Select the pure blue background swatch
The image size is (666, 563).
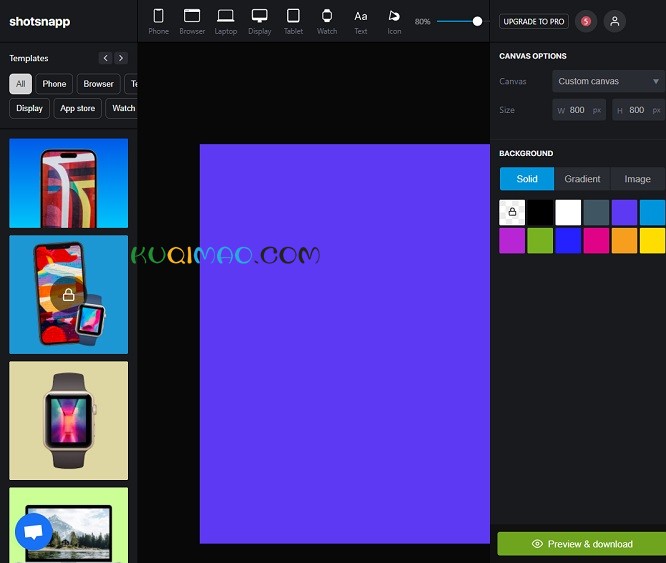tap(568, 241)
